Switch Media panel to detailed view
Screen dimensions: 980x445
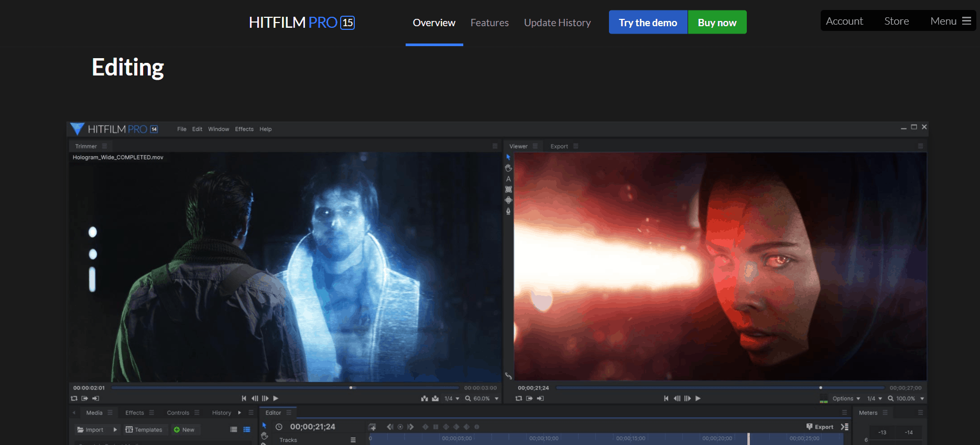[246, 429]
